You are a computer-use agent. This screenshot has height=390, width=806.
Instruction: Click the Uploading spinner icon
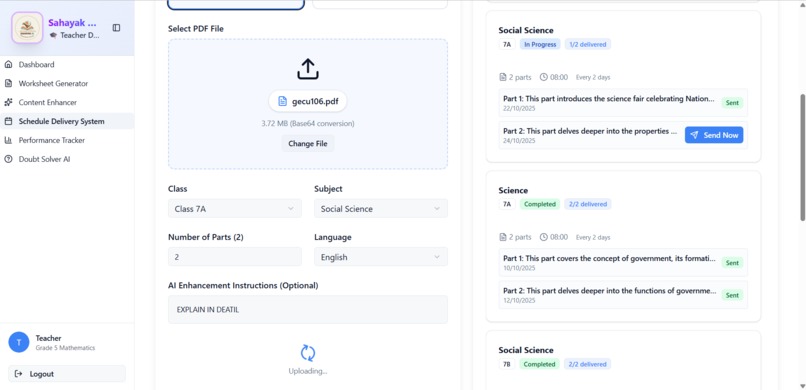click(308, 353)
